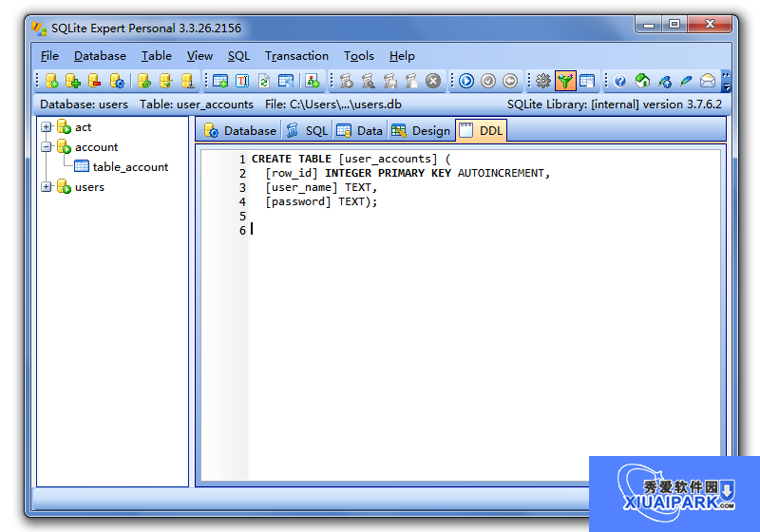The image size is (760, 532).
Task: Select the act database in tree
Action: coord(83,127)
